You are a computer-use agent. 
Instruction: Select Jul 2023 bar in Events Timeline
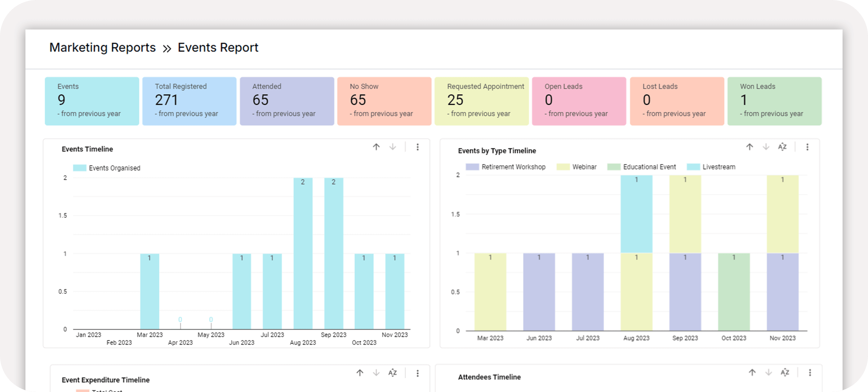coord(272,291)
